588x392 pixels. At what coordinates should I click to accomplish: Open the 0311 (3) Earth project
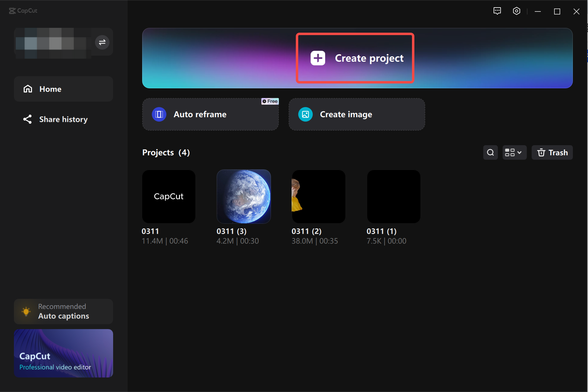[x=243, y=197]
